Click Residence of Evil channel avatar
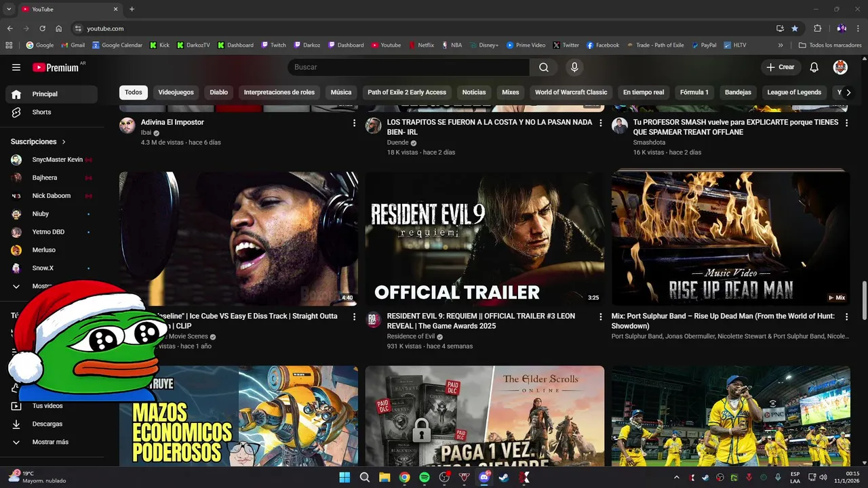868x488 pixels. click(x=374, y=319)
